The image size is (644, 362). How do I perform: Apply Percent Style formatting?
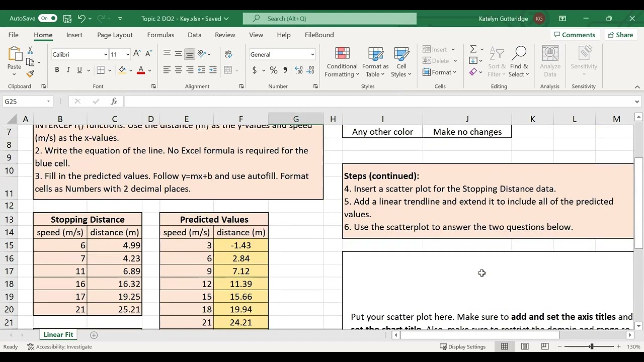273,70
